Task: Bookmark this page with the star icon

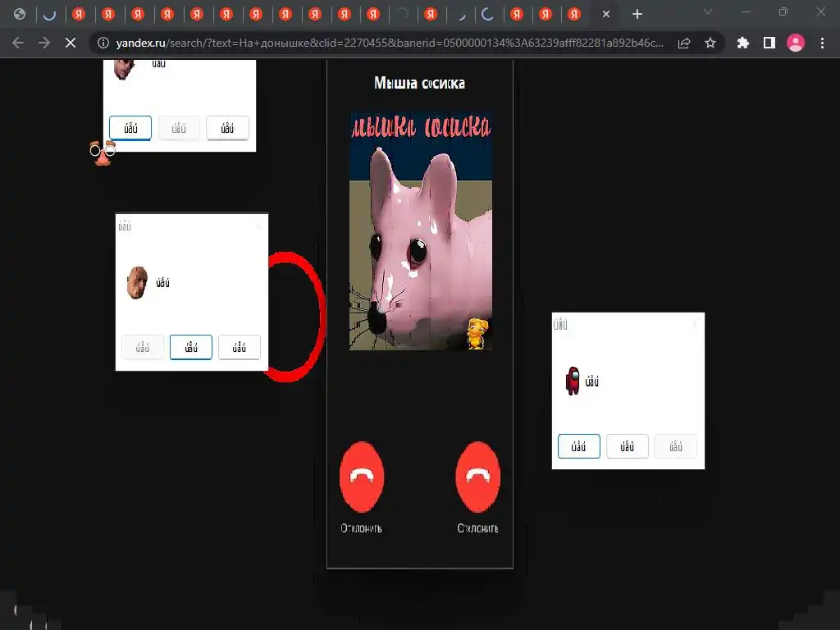Action: point(710,43)
